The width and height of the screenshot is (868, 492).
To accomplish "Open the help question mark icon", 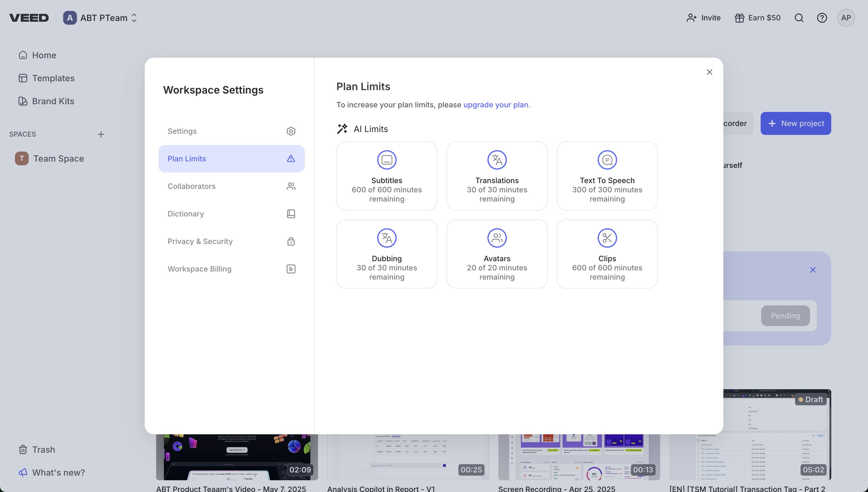I will click(822, 18).
